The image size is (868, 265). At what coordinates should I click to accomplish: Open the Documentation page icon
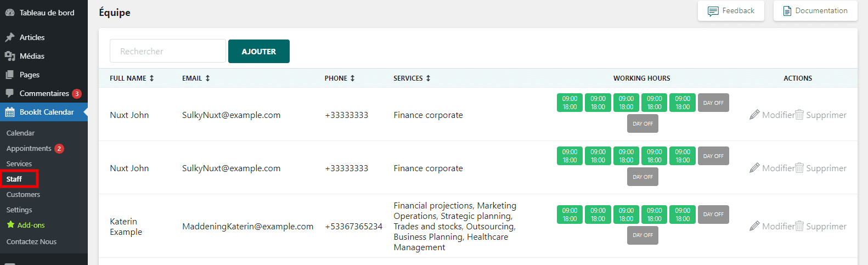coord(787,11)
